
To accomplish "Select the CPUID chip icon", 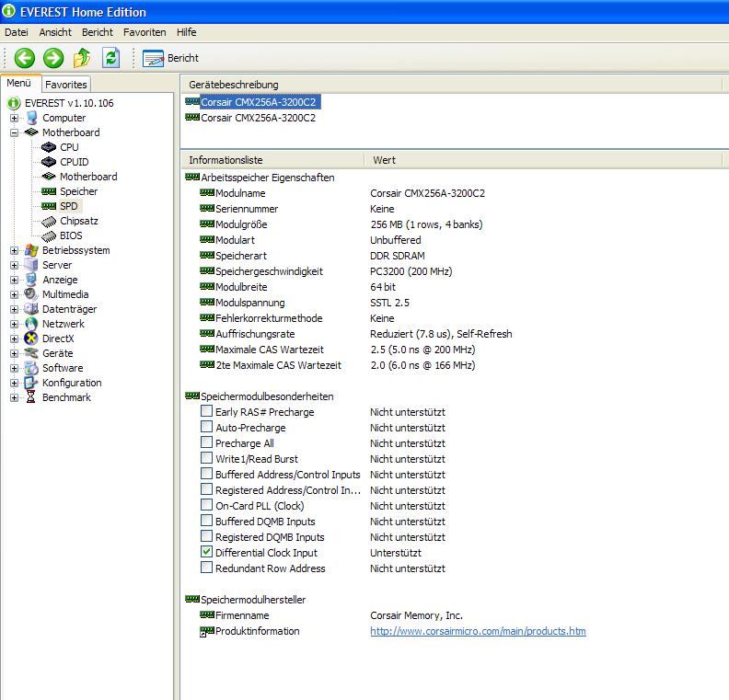I will (49, 162).
